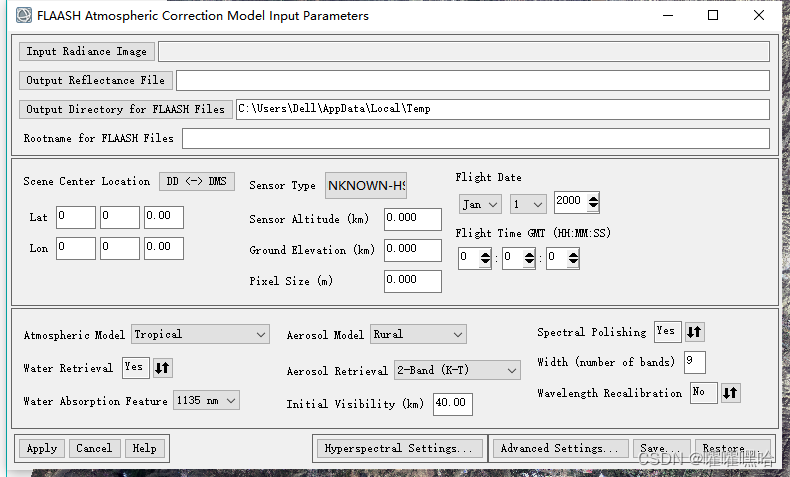The image size is (790, 477).
Task: Click the Output Directory path field
Action: coord(503,109)
